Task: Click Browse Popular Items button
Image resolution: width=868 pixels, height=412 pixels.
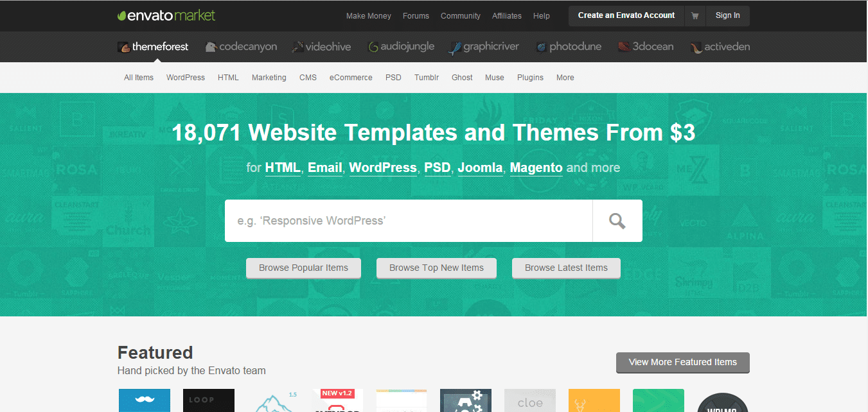Action: tap(303, 268)
